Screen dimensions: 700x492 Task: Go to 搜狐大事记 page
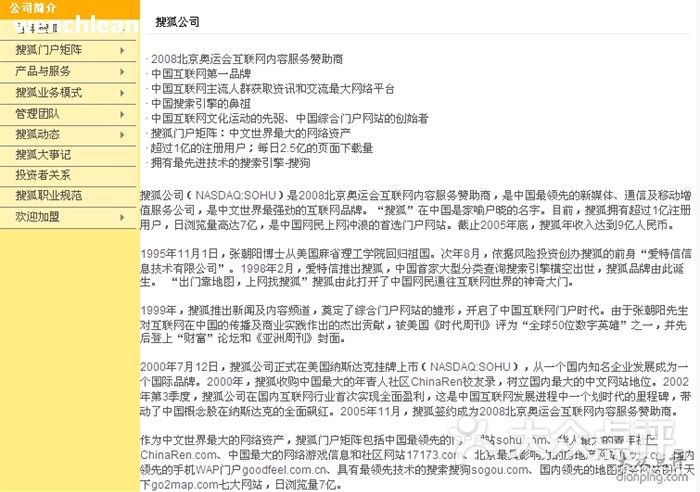[43, 154]
